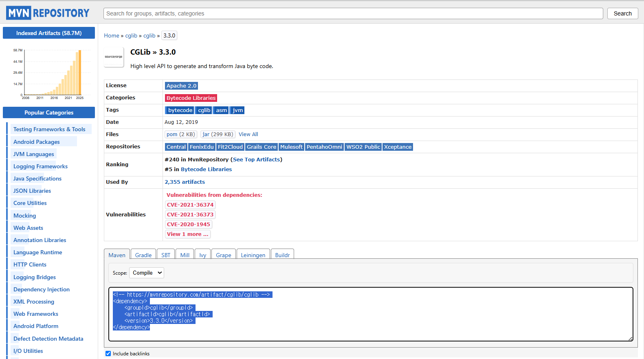Viewport: 644px width, 359px height.
Task: Open Web Frameworks category
Action: [x=36, y=314]
